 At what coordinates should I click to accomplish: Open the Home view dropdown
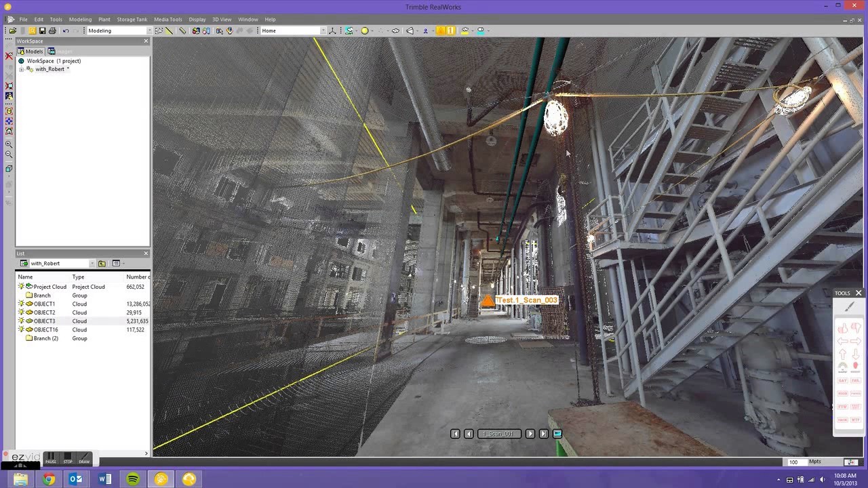coord(323,30)
